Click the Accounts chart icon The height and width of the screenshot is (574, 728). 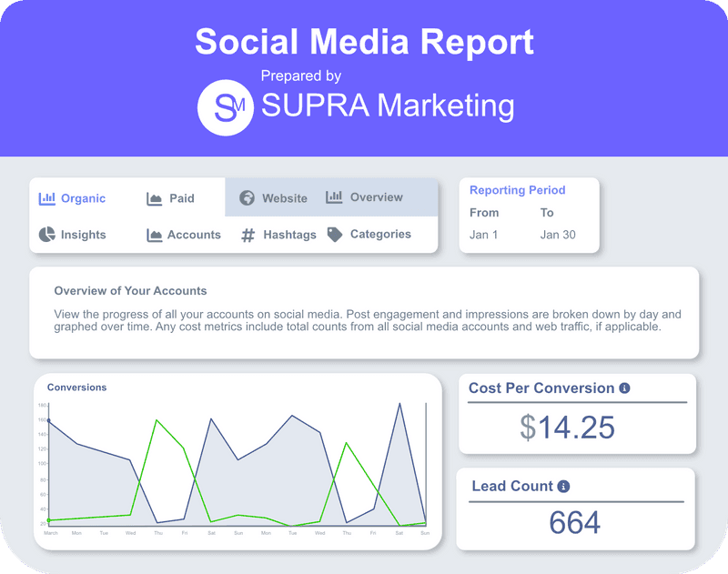click(155, 235)
